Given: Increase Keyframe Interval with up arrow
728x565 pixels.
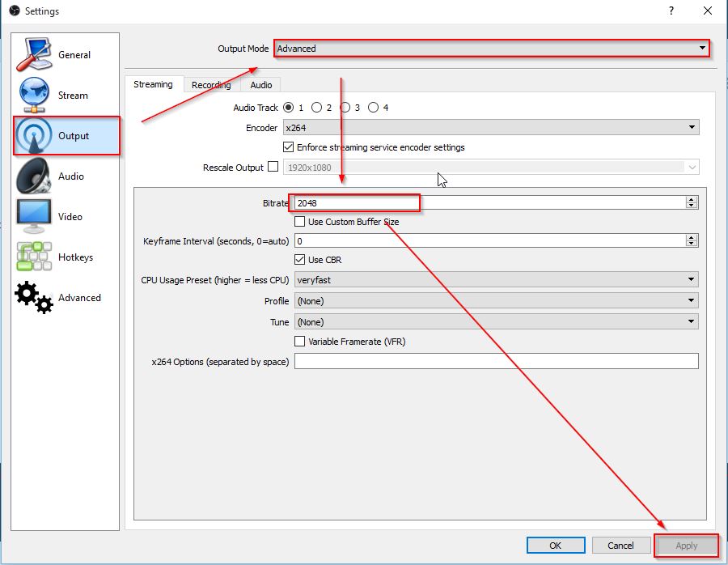Looking at the screenshot, I should point(692,237).
